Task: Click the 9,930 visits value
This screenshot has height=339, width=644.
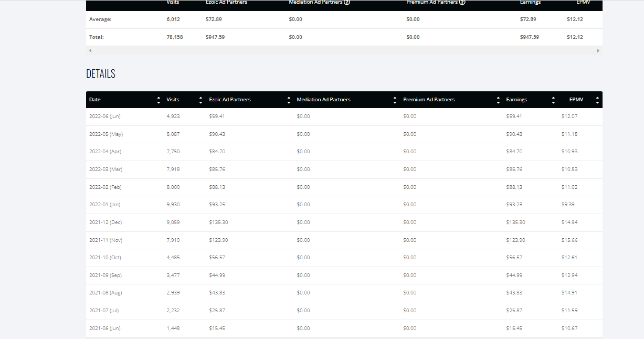Action: click(173, 205)
